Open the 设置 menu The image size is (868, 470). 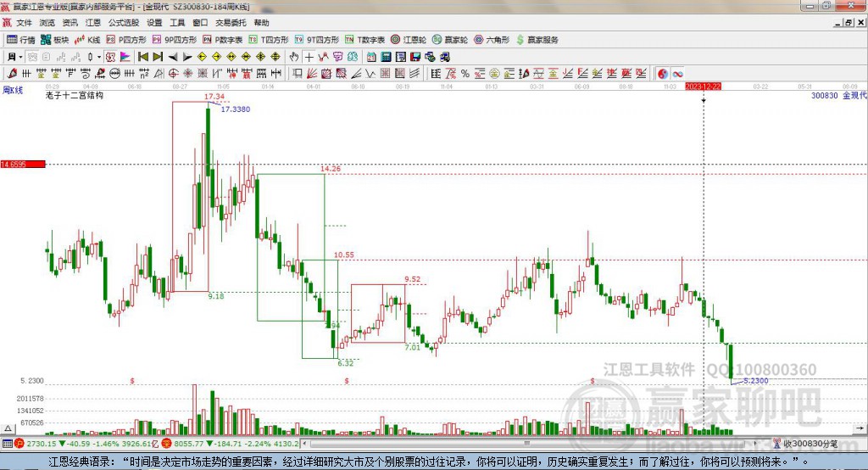tap(154, 23)
